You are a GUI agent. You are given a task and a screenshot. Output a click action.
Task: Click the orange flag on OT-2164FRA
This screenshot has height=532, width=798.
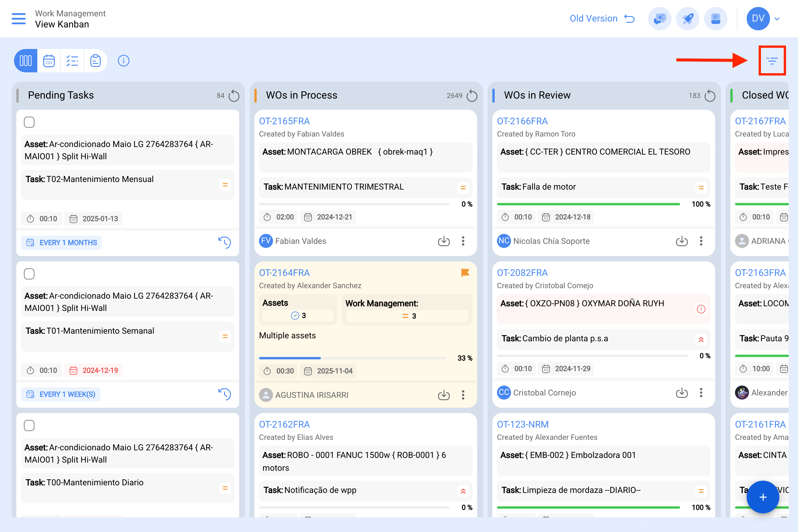point(465,273)
